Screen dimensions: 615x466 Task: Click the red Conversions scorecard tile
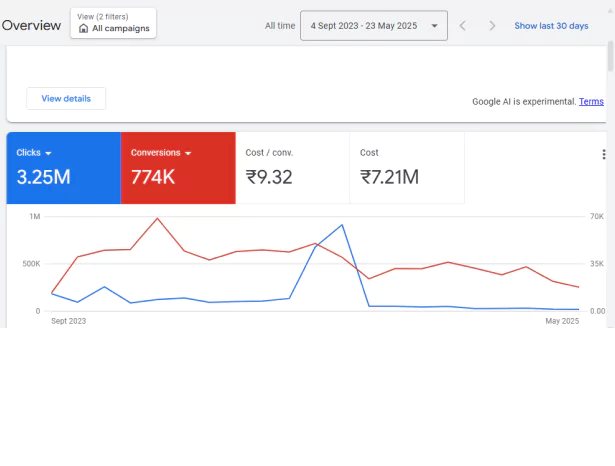178,168
